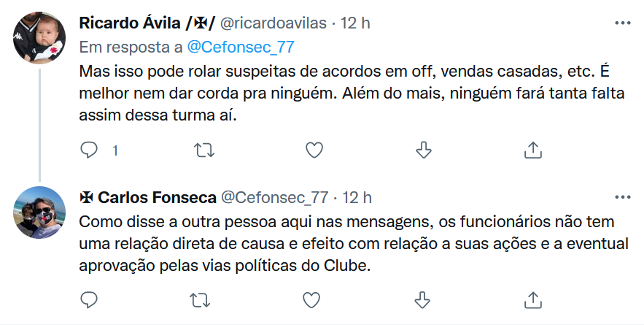Open Ricardo Ávila's profile picture

[40, 38]
